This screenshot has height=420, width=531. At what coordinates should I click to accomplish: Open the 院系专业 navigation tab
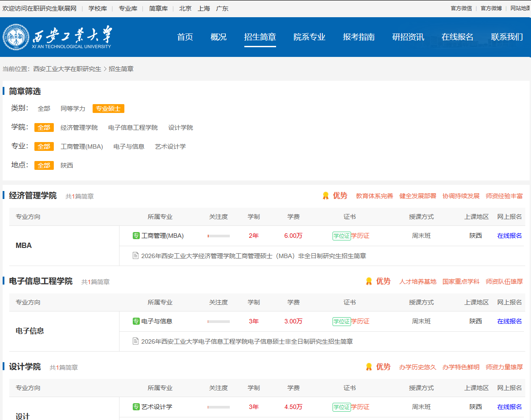tap(310, 37)
